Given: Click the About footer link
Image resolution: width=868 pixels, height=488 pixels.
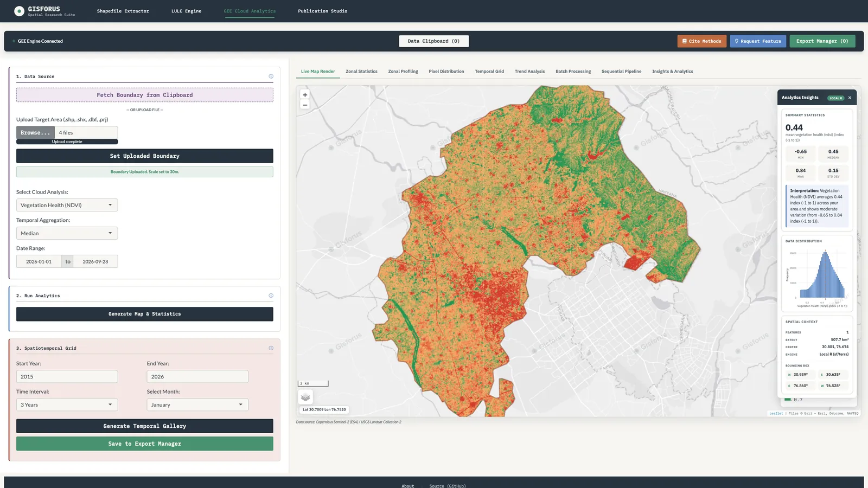Looking at the screenshot, I should coord(408,486).
